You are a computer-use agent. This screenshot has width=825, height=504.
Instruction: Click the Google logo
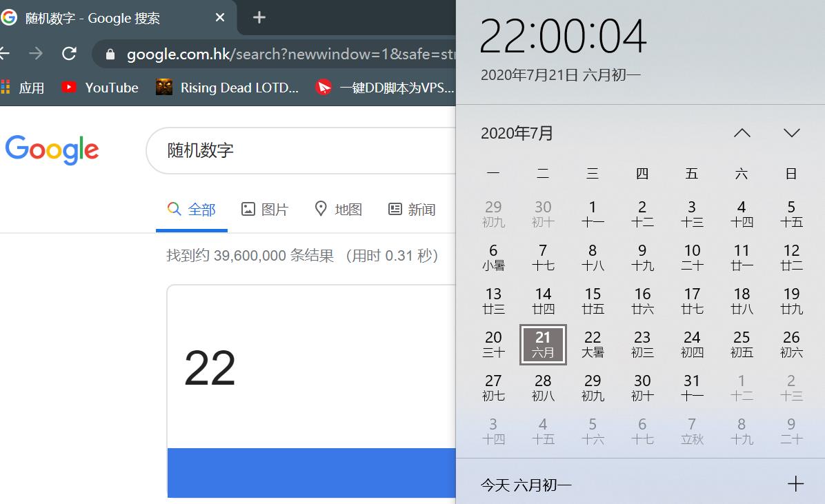coord(52,150)
